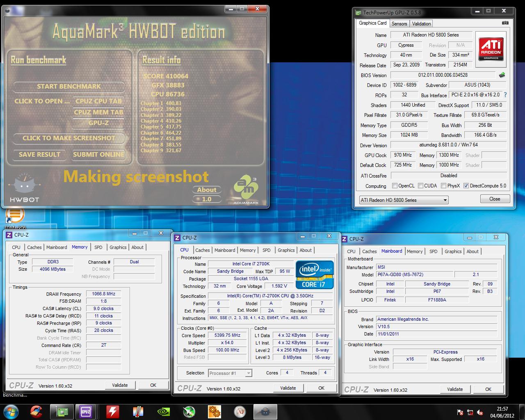The height and width of the screenshot is (420, 525).
Task: Switch to GPU-Z taskbar button
Action: tap(62, 411)
